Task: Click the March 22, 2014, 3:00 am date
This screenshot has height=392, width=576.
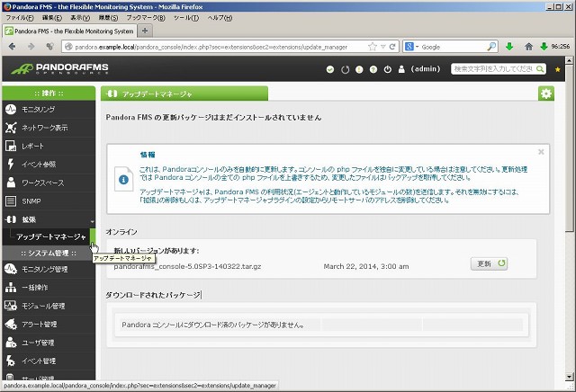Action: pos(366,266)
